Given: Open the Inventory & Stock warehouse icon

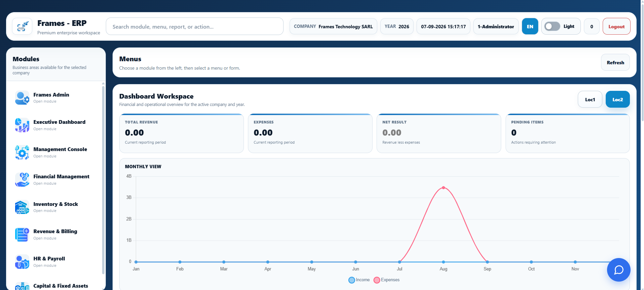Looking at the screenshot, I should (22, 207).
